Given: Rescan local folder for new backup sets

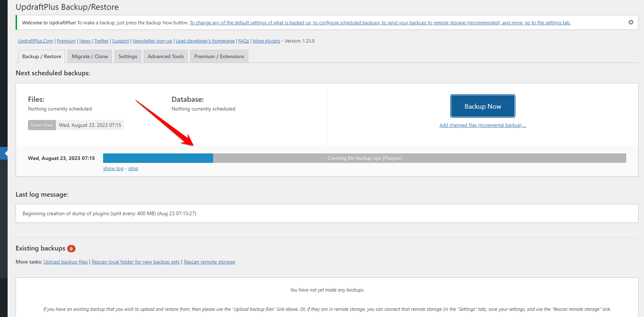Looking at the screenshot, I should (135, 262).
